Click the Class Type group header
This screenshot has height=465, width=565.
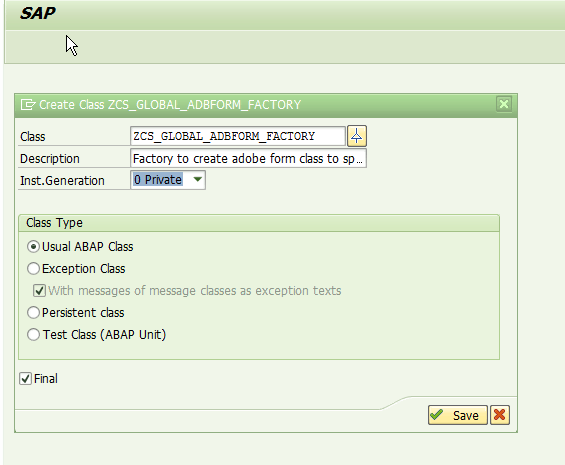[x=259, y=223]
